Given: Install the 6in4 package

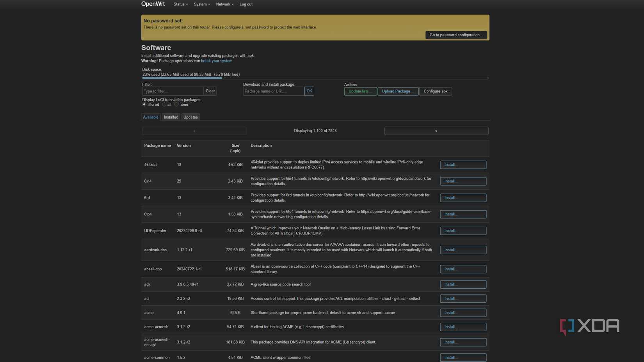Looking at the screenshot, I should pyautogui.click(x=463, y=181).
